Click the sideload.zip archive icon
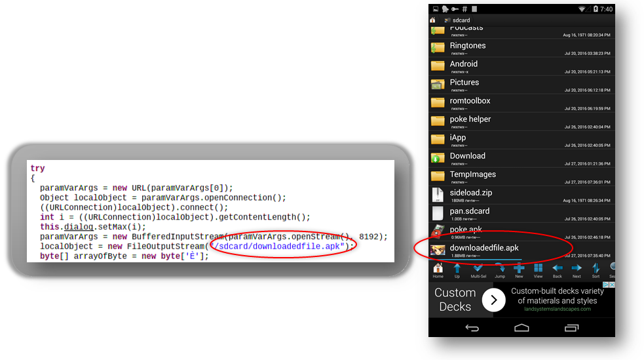The image size is (644, 360). click(438, 195)
